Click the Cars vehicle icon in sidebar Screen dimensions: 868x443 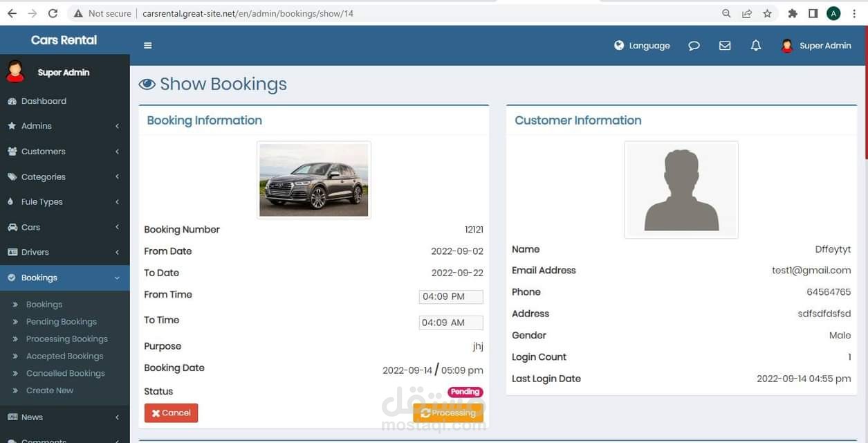click(12, 227)
